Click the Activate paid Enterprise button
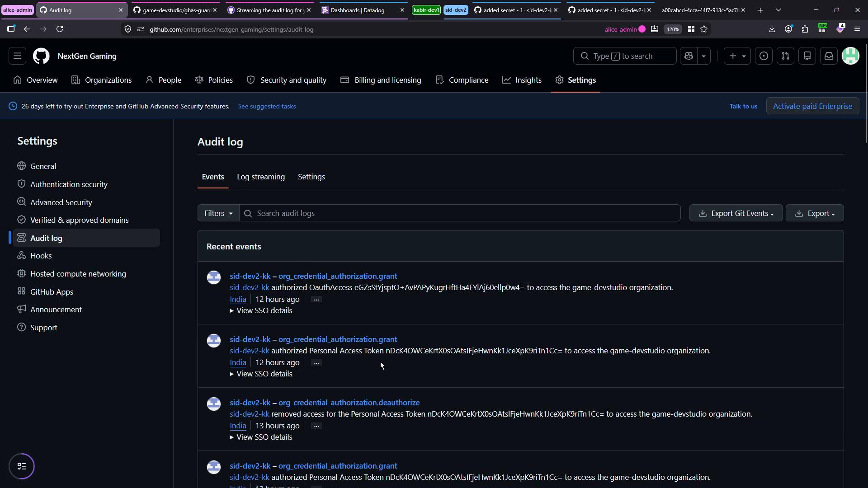This screenshot has height=488, width=868. coord(812,106)
